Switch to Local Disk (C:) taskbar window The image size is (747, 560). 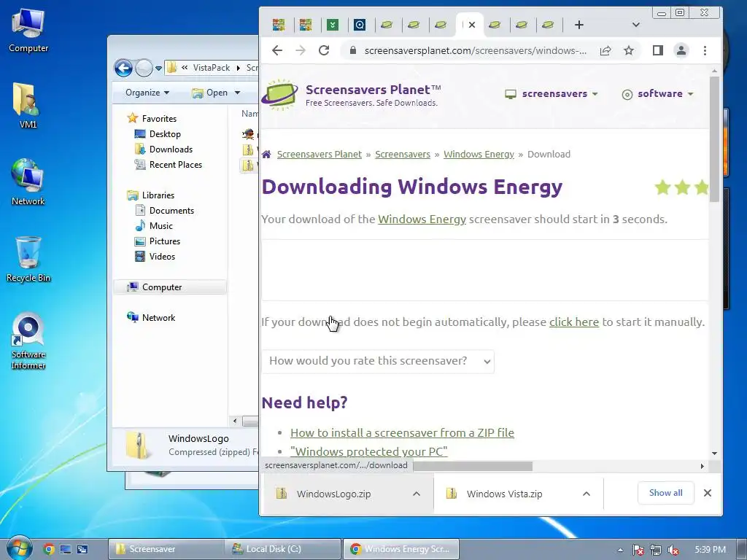[x=284, y=548]
